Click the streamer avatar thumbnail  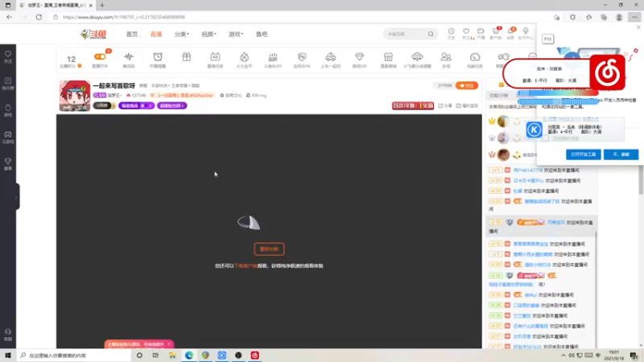75,96
